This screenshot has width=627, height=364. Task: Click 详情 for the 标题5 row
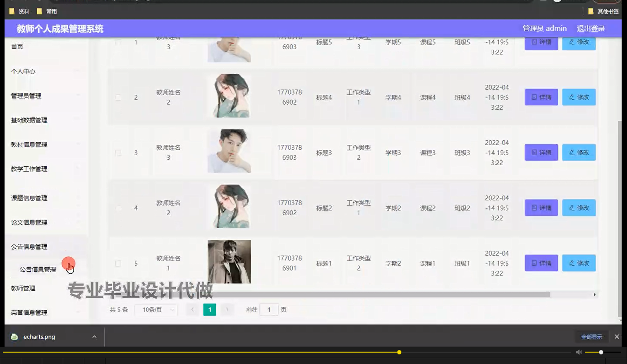pyautogui.click(x=541, y=43)
